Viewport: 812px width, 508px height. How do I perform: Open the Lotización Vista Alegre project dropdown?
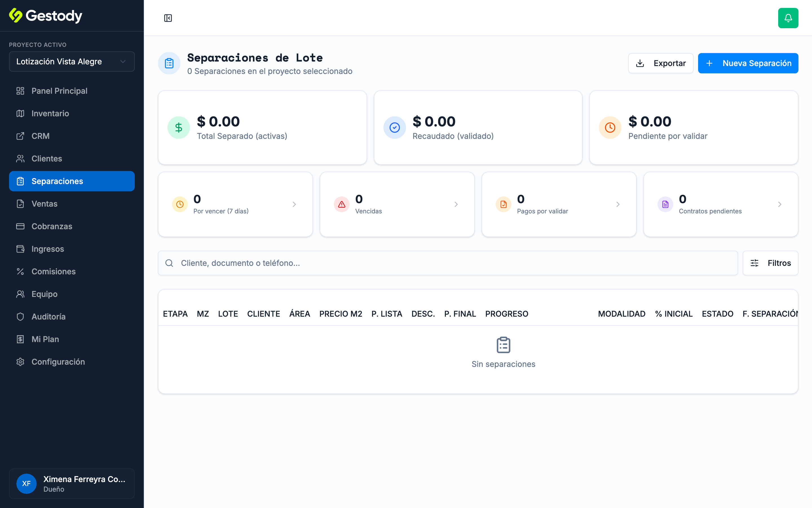pos(72,62)
